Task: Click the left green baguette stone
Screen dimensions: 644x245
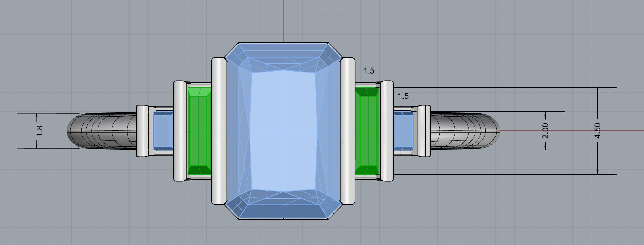Action: pos(200,130)
